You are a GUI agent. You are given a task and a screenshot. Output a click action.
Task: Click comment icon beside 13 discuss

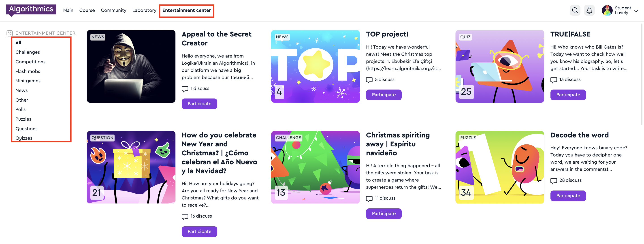(x=554, y=80)
